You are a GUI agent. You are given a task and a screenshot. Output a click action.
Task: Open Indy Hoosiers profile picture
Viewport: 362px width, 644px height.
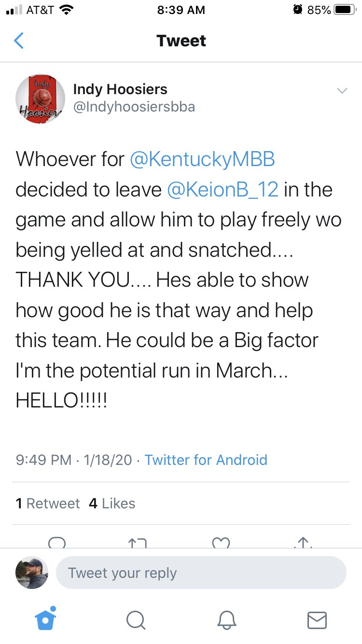tap(41, 99)
